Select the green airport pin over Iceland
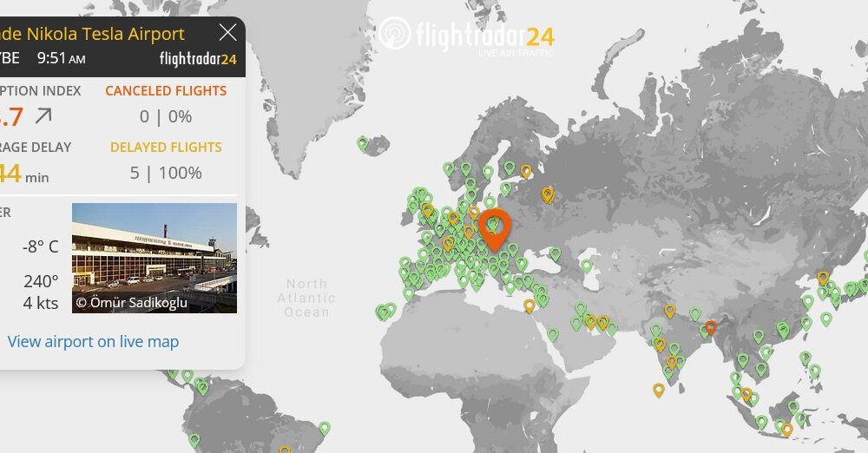 [363, 143]
